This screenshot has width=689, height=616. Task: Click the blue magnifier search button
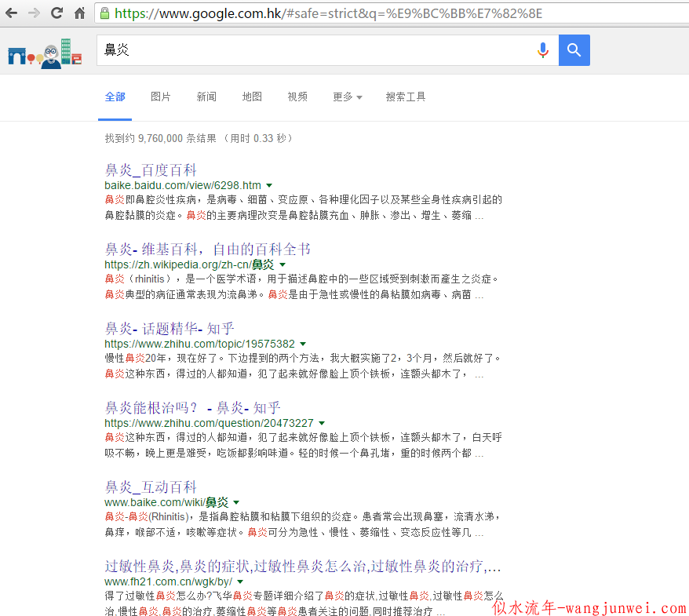[574, 50]
